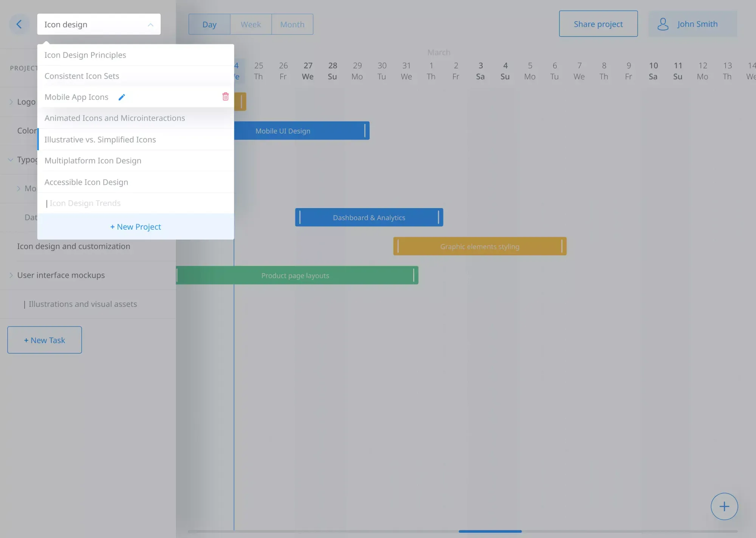Click the John Smith user avatar icon
The height and width of the screenshot is (538, 756).
click(x=663, y=24)
